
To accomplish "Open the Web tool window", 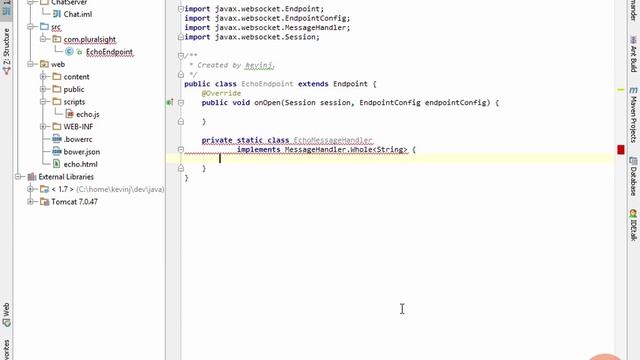I will 6,314.
